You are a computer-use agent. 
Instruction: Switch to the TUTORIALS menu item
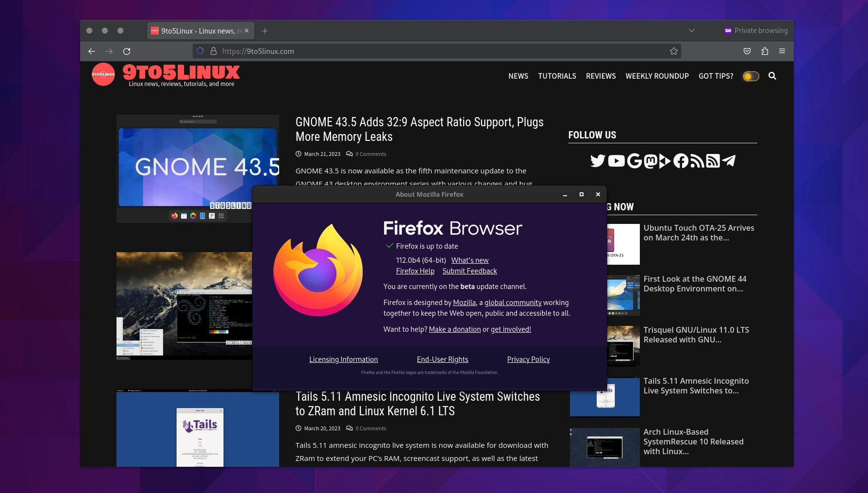pyautogui.click(x=557, y=76)
